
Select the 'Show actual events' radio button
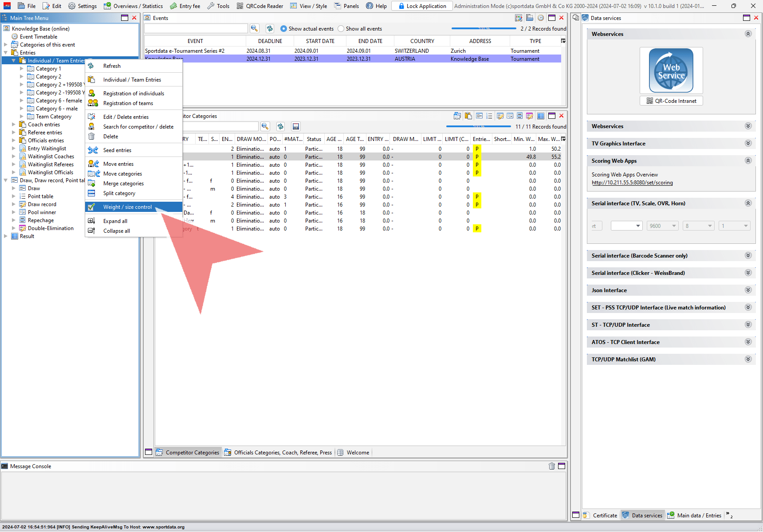click(x=284, y=29)
